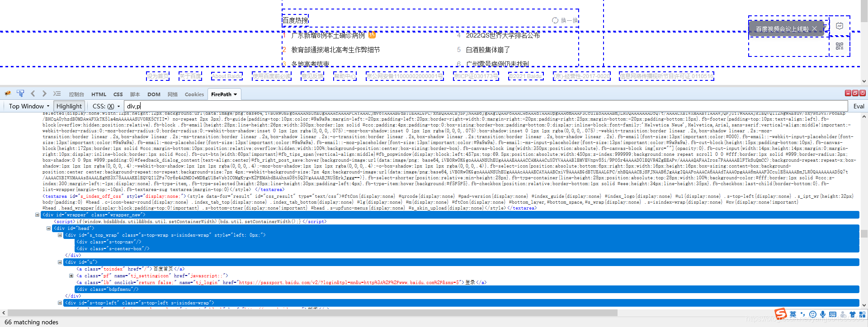Go forward with the right arrow
The height and width of the screenshot is (327, 868).
[44, 93]
